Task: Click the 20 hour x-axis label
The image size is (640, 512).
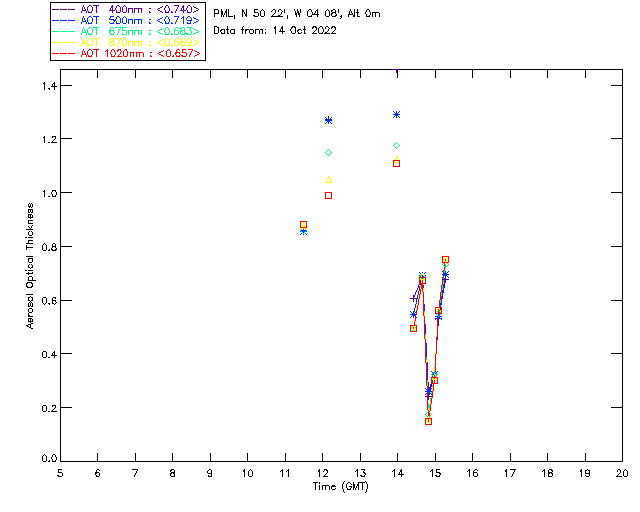Action: pyautogui.click(x=622, y=473)
